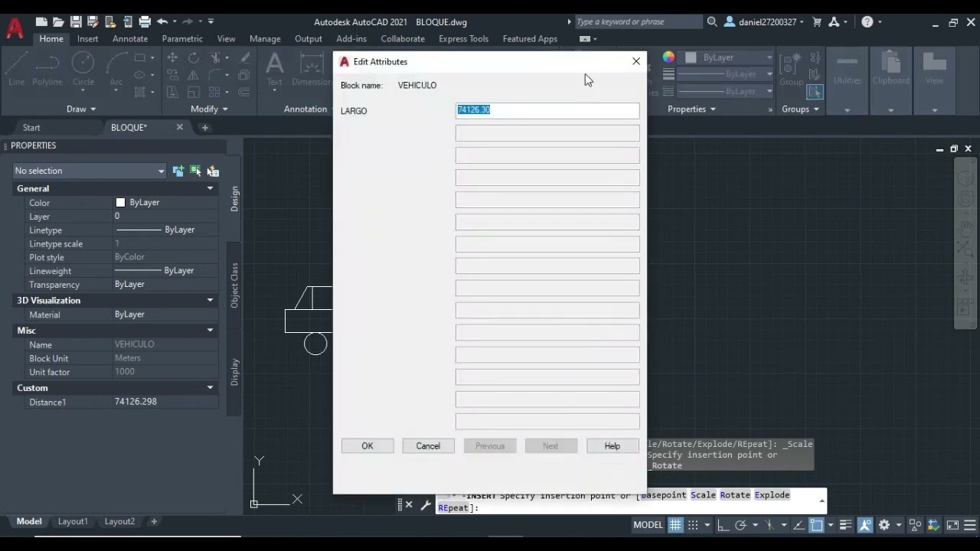
Task: Open the AutoCAD application menu logo
Action: tap(15, 28)
